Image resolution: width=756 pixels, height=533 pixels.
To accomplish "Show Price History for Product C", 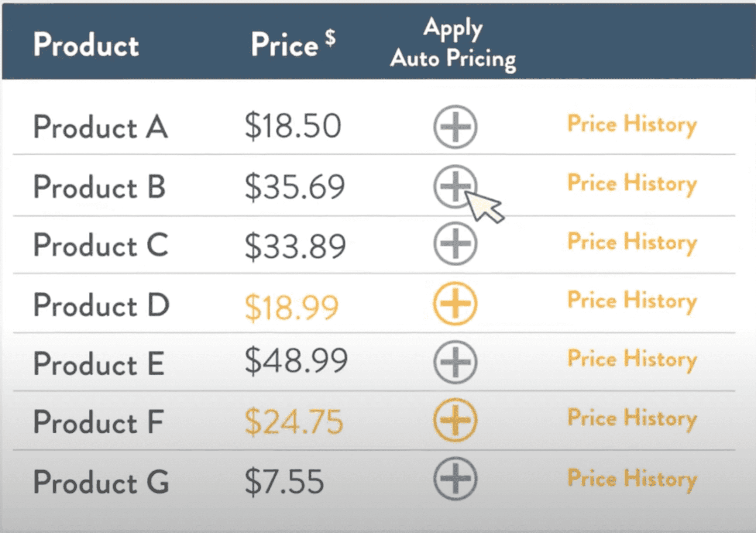I will [632, 243].
